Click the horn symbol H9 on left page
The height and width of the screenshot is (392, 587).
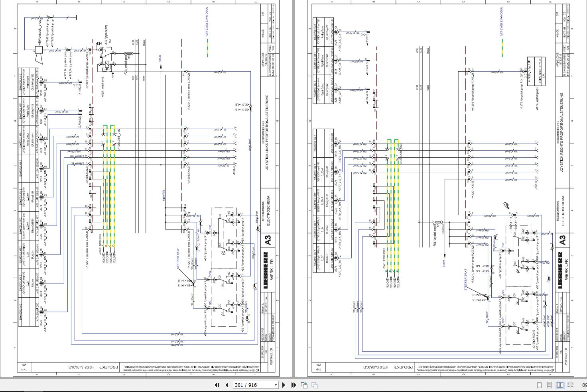38,55
